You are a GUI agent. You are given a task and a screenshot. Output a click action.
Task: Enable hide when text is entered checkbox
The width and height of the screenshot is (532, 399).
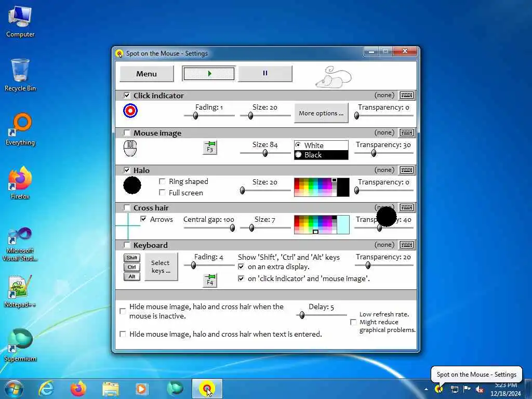tap(123, 334)
